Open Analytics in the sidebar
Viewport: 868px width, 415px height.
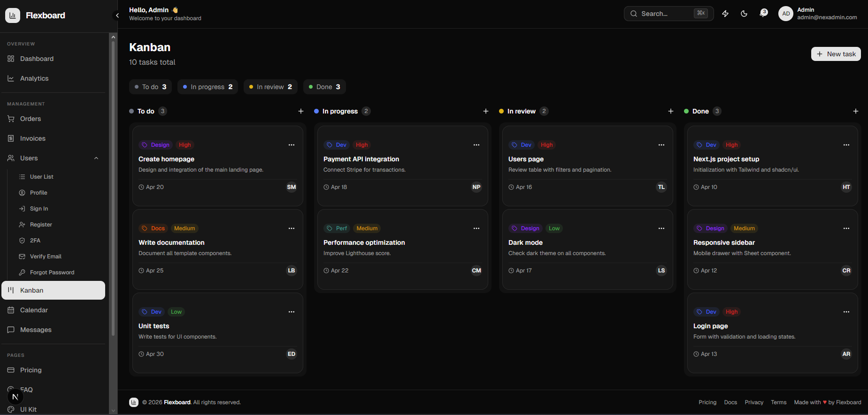[54, 78]
